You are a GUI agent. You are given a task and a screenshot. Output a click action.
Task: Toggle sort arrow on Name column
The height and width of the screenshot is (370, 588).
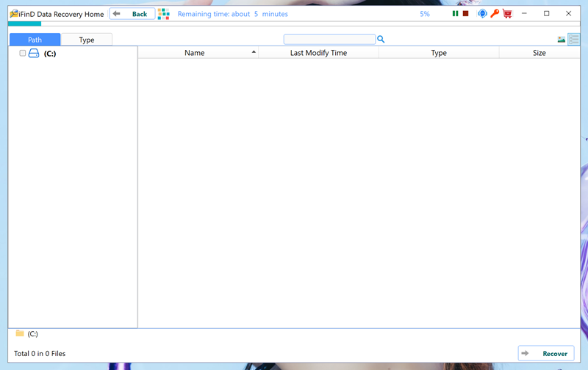pyautogui.click(x=254, y=53)
